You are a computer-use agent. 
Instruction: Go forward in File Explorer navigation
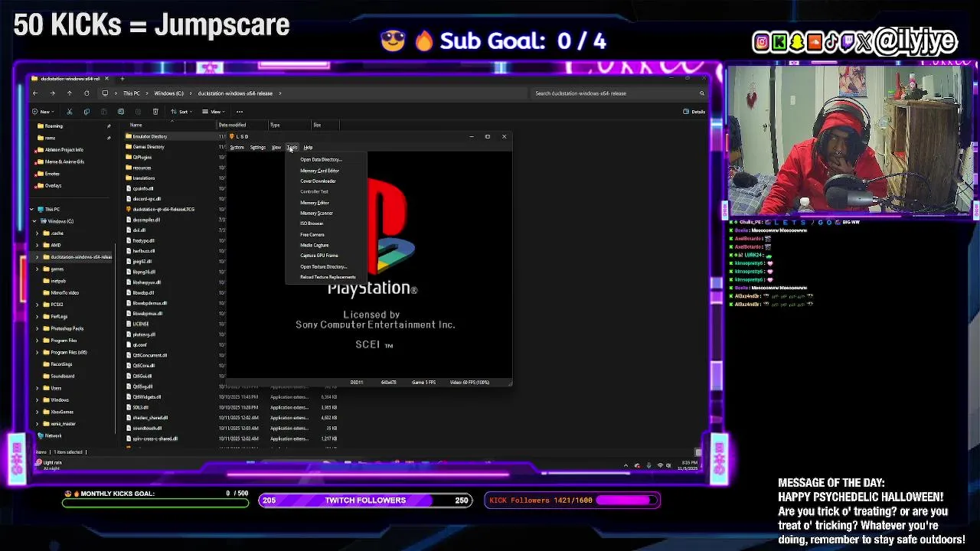[52, 93]
